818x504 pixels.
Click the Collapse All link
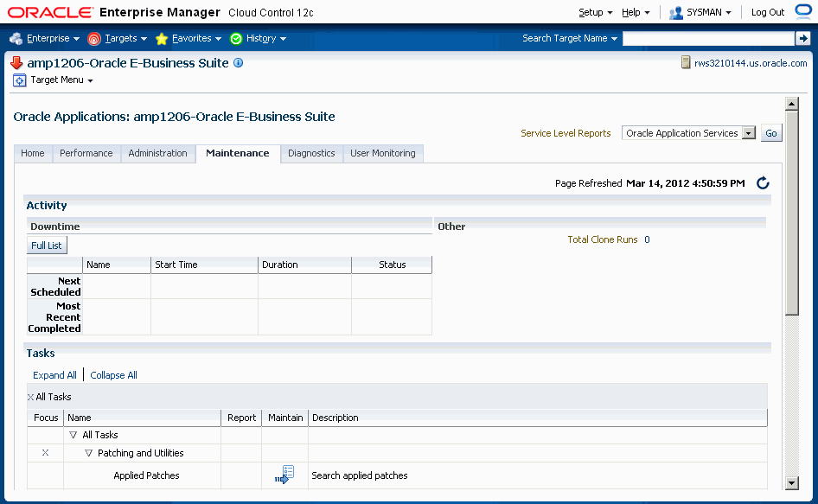(x=114, y=375)
